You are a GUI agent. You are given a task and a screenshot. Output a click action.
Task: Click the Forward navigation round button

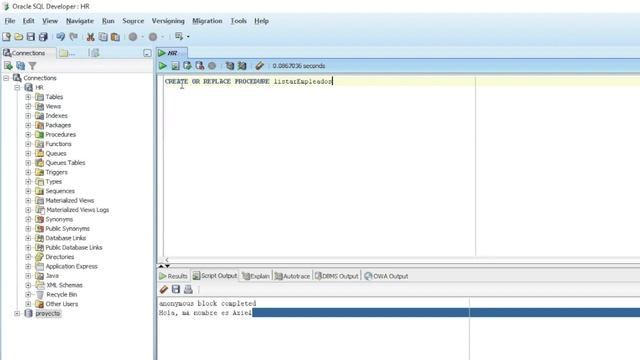153,37
